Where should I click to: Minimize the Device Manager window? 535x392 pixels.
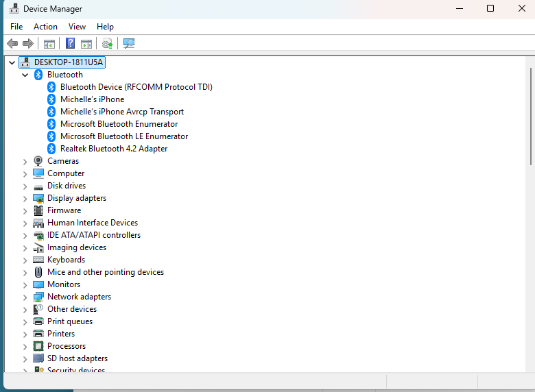(x=460, y=8)
